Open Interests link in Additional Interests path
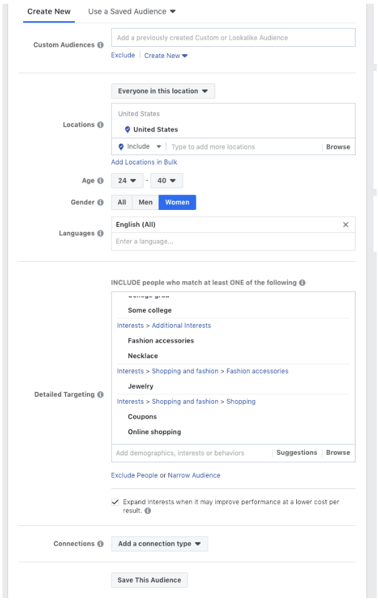 coord(130,326)
